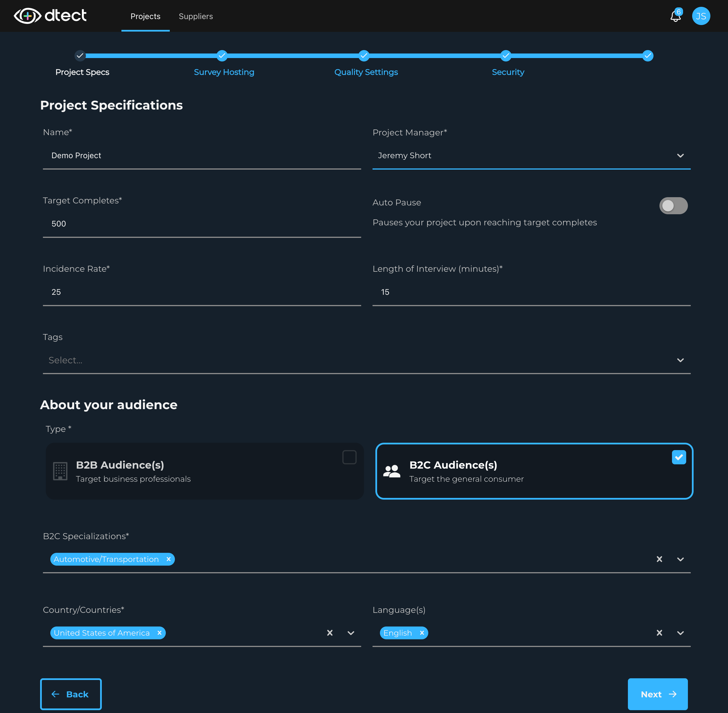Screen dimensions: 728x713
Task: Click the Next button
Action: 657,694
